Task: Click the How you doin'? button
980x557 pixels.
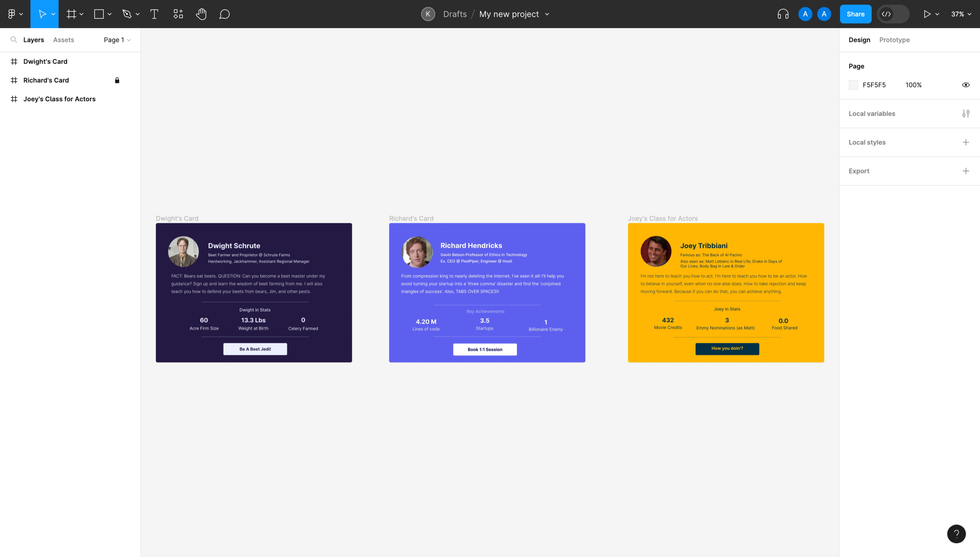Action: click(x=727, y=348)
